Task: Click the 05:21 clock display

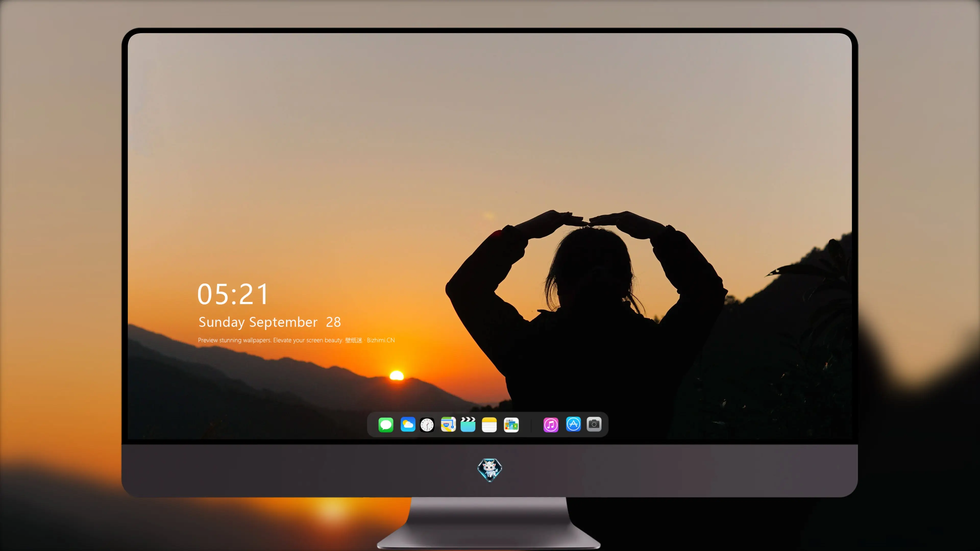Action: pyautogui.click(x=232, y=294)
